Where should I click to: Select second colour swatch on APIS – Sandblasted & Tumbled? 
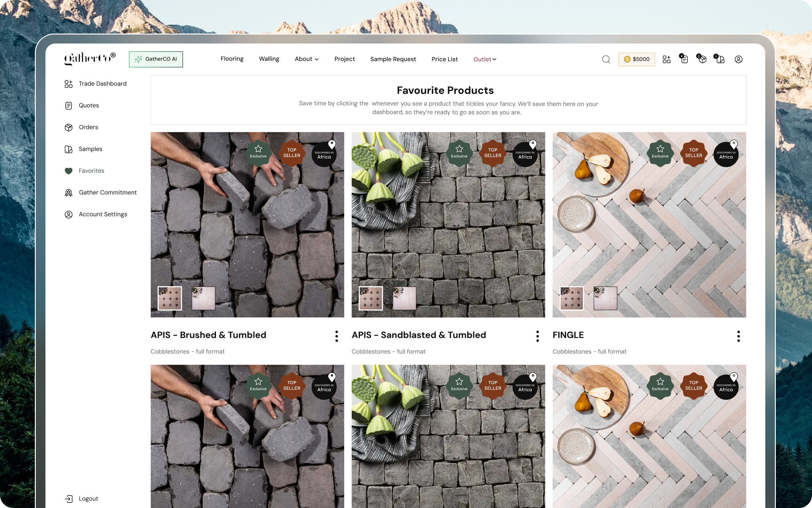(x=404, y=298)
